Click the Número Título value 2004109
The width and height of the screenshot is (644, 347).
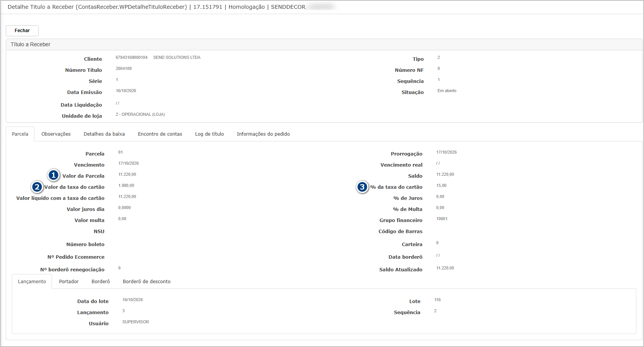pos(124,69)
